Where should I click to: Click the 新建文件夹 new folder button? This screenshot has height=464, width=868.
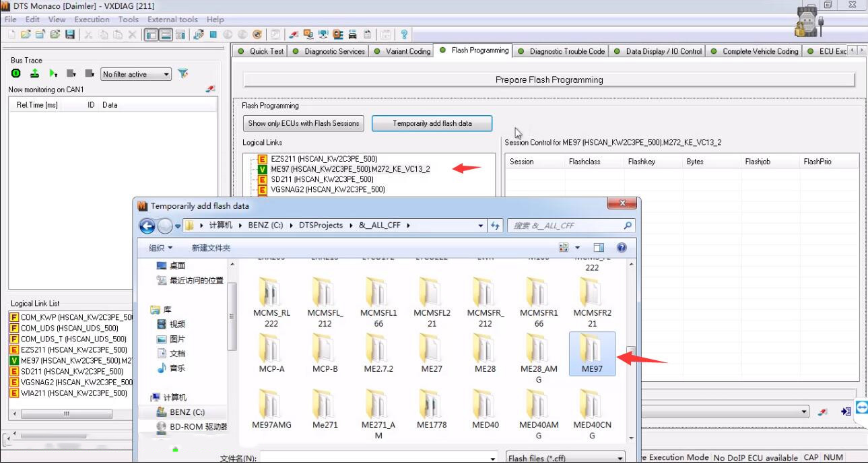click(211, 248)
